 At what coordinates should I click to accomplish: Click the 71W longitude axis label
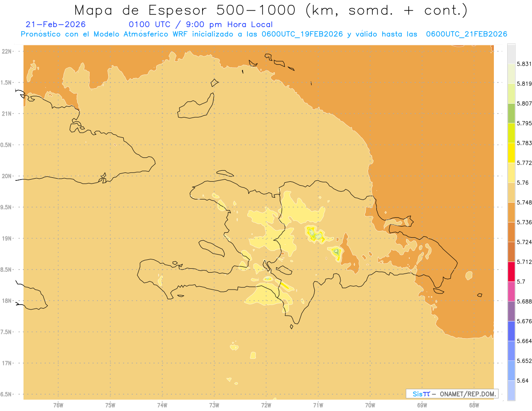pos(318,405)
